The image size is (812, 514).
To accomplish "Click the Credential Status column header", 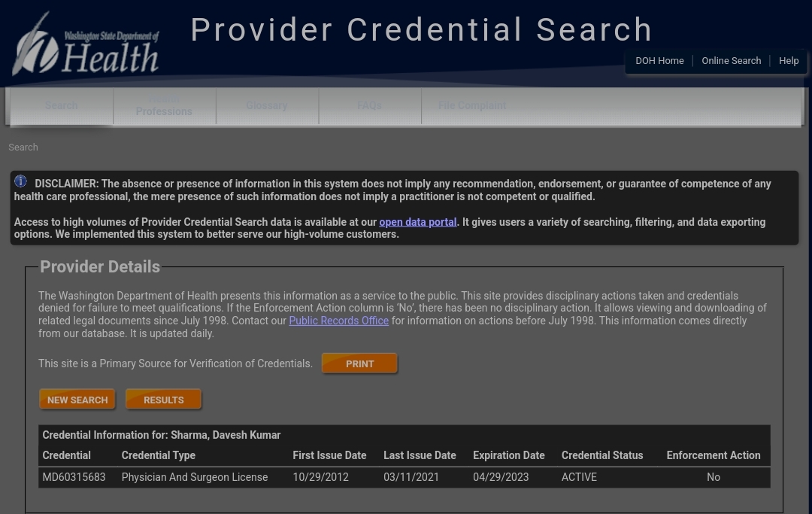I will 602,455.
